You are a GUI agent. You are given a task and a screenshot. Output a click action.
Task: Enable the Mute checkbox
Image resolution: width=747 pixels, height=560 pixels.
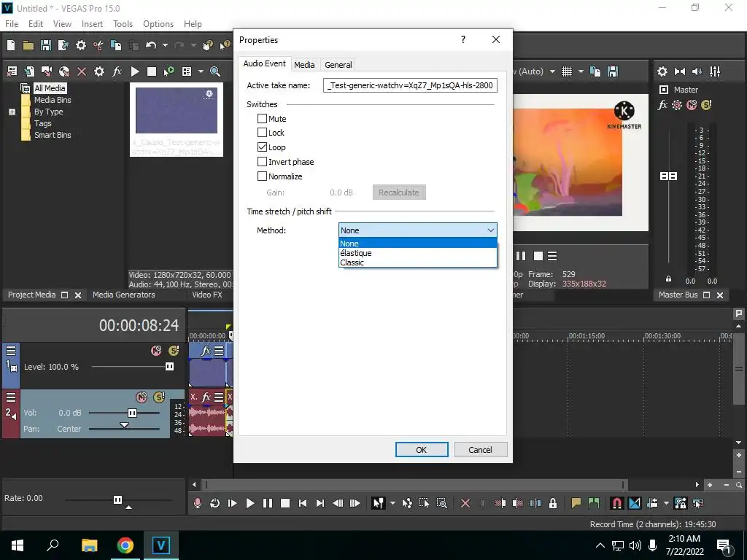tap(262, 119)
